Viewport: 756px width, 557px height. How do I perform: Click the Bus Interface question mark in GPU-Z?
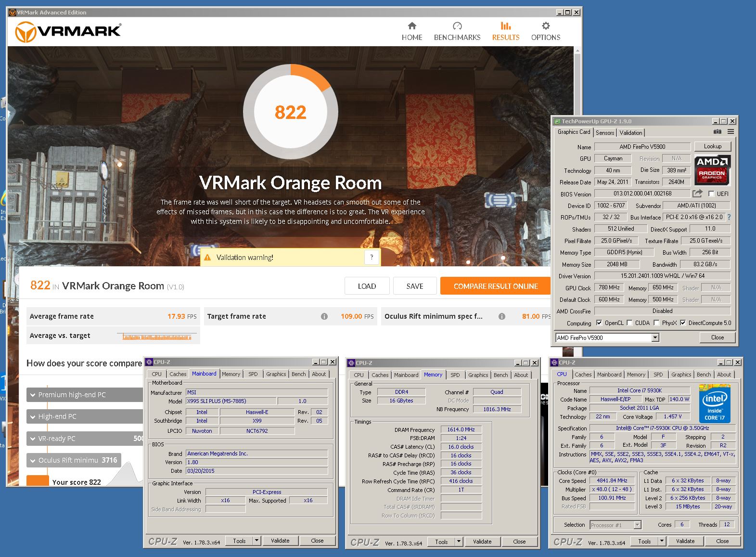point(729,217)
